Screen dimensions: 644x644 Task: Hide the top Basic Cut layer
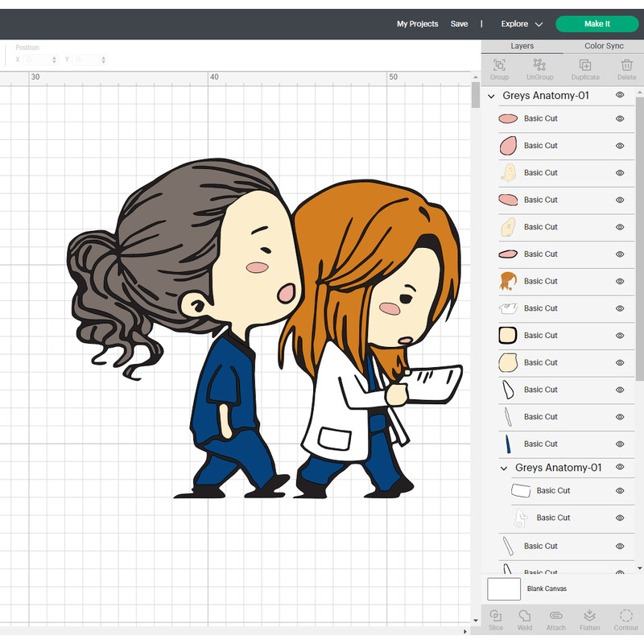tap(619, 118)
